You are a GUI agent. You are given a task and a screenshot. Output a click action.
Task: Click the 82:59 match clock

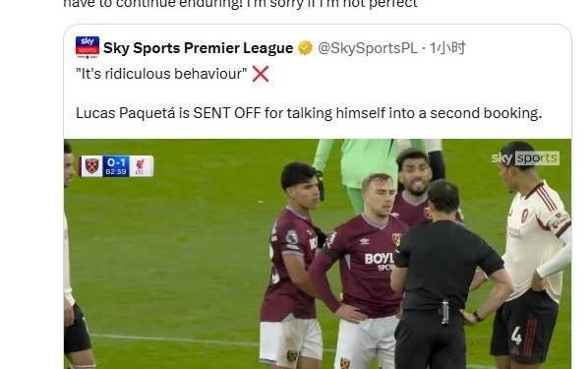(116, 171)
